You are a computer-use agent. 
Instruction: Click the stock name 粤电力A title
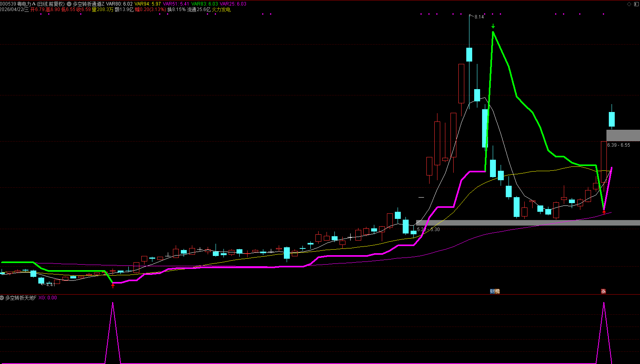pyautogui.click(x=26, y=4)
